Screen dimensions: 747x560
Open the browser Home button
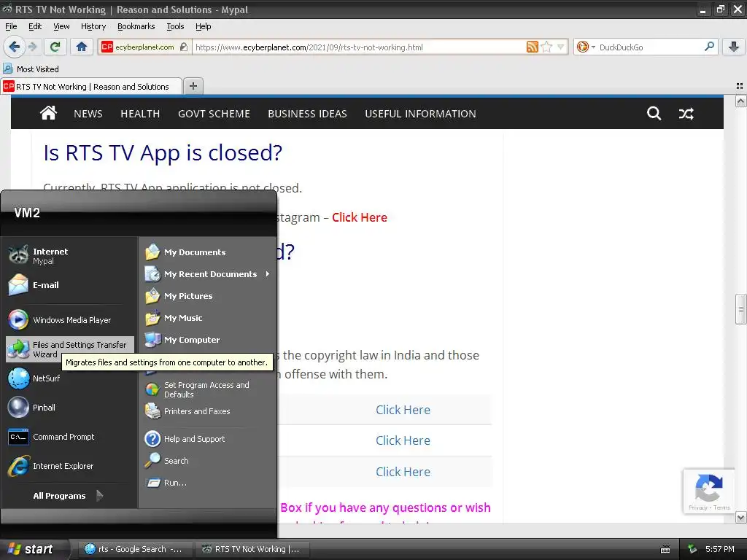click(x=82, y=47)
